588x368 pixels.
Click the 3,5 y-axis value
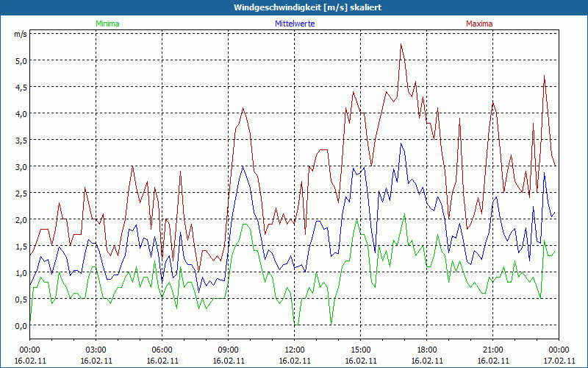pyautogui.click(x=21, y=140)
